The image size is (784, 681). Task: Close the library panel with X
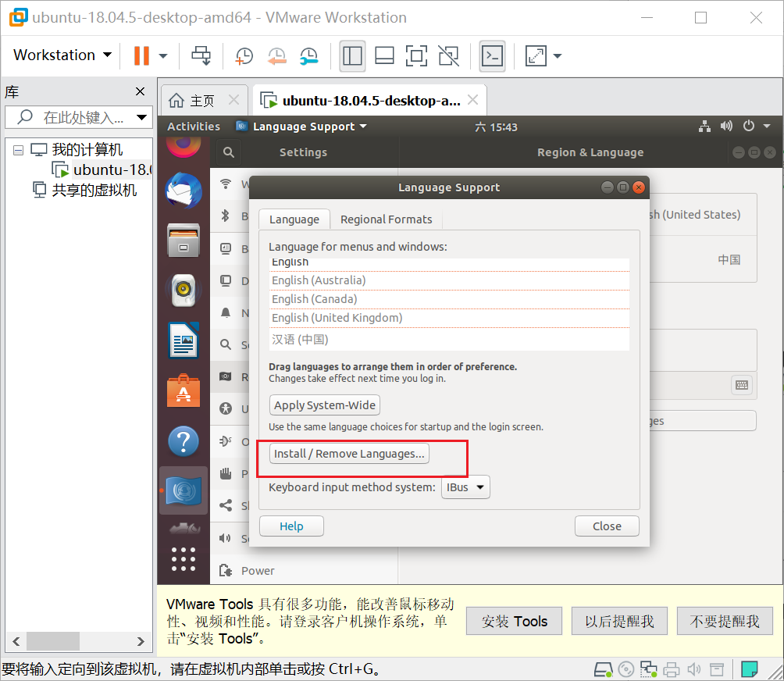pos(140,91)
